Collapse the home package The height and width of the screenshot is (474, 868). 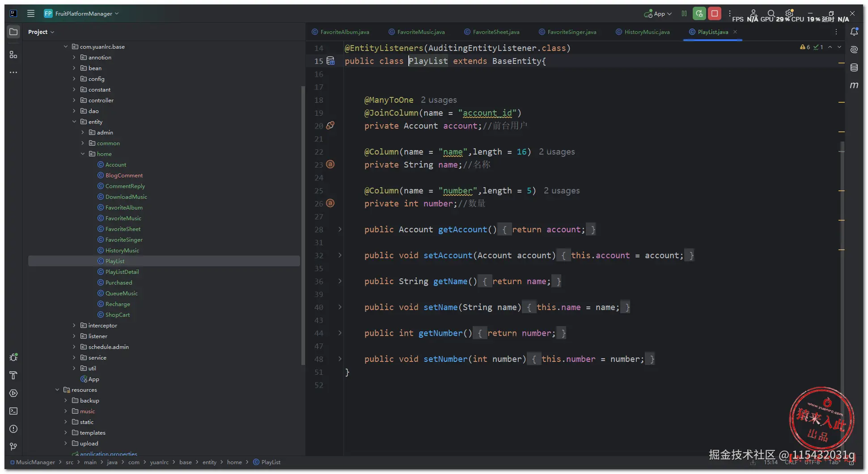[83, 154]
